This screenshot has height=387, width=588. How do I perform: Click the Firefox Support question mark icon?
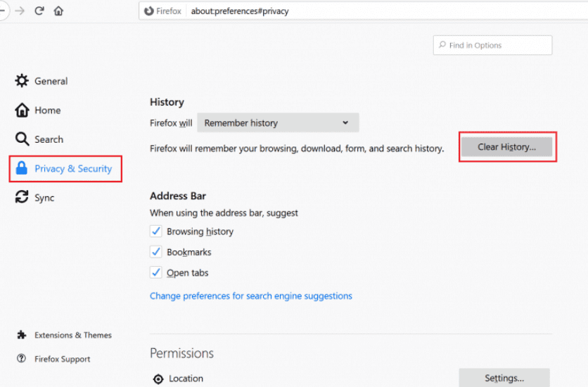pyautogui.click(x=21, y=358)
